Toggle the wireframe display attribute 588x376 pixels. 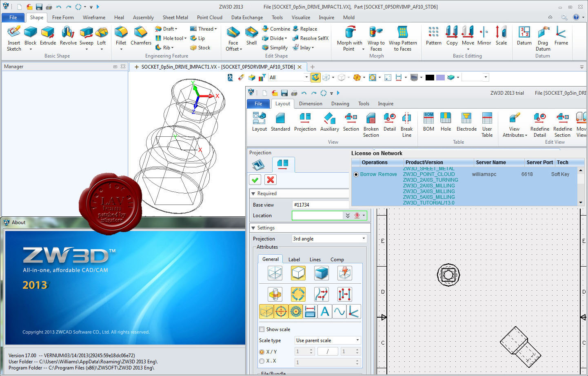[x=275, y=273]
